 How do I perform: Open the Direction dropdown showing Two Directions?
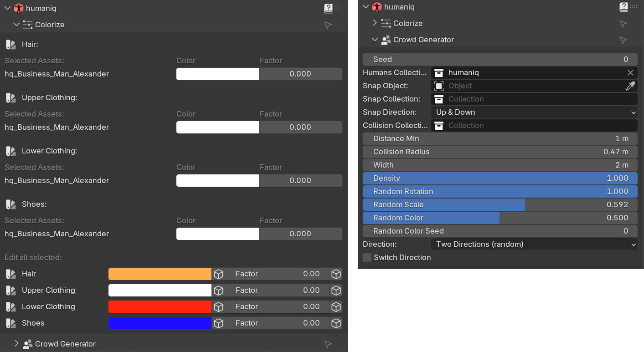click(534, 244)
